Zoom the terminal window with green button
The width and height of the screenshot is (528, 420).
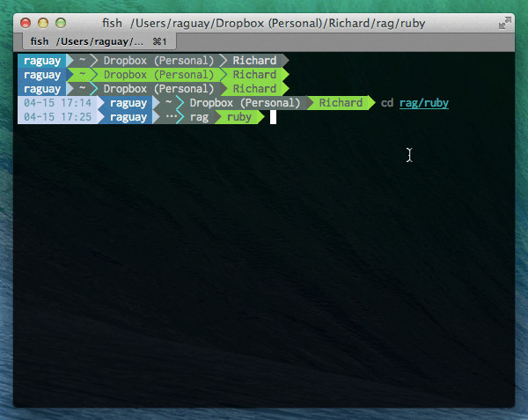point(61,23)
